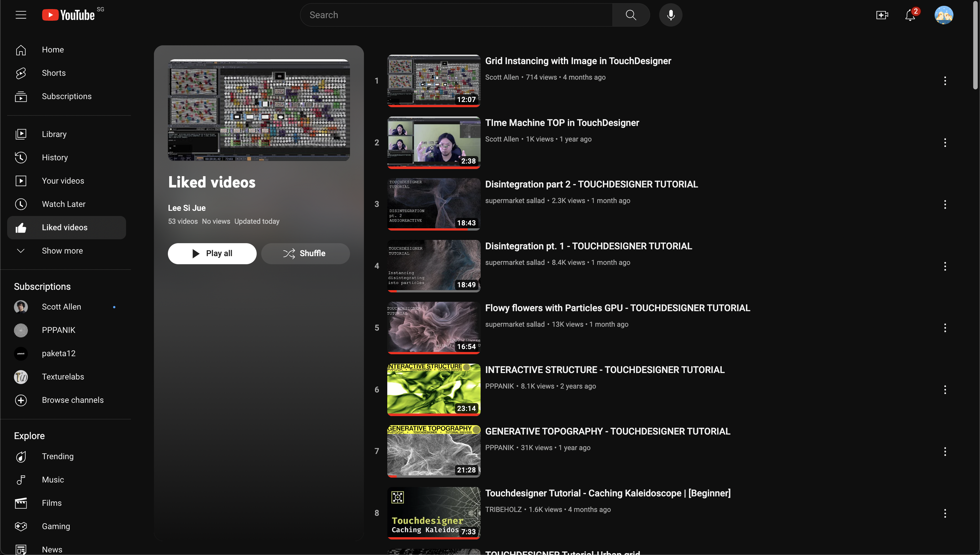Expand Show more in the sidebar

pos(62,251)
